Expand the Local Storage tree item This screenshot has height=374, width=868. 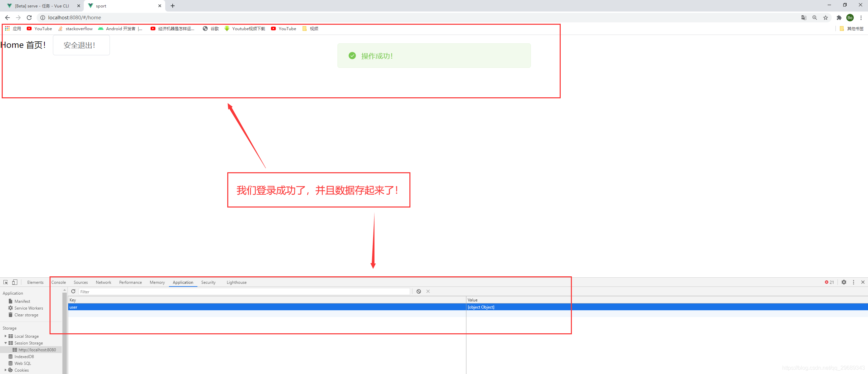[6, 336]
